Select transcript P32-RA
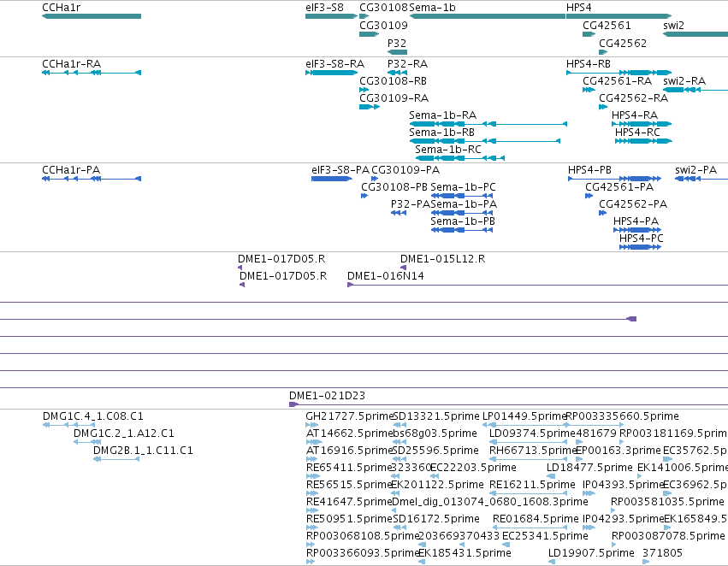The width and height of the screenshot is (728, 566). pyautogui.click(x=397, y=73)
